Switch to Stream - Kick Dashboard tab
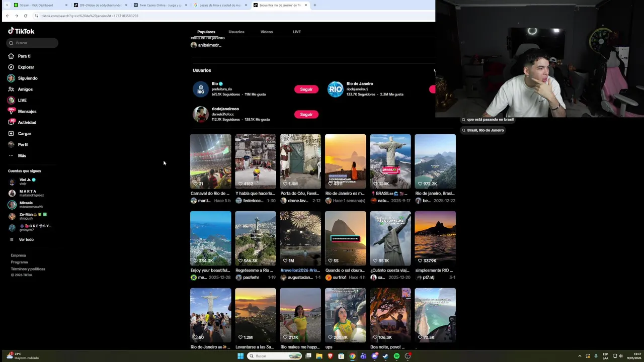 click(x=40, y=5)
